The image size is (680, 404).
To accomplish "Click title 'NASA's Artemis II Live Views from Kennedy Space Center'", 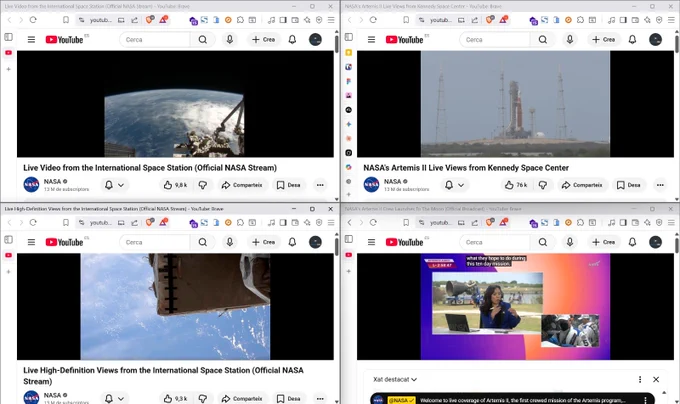I will click(466, 168).
